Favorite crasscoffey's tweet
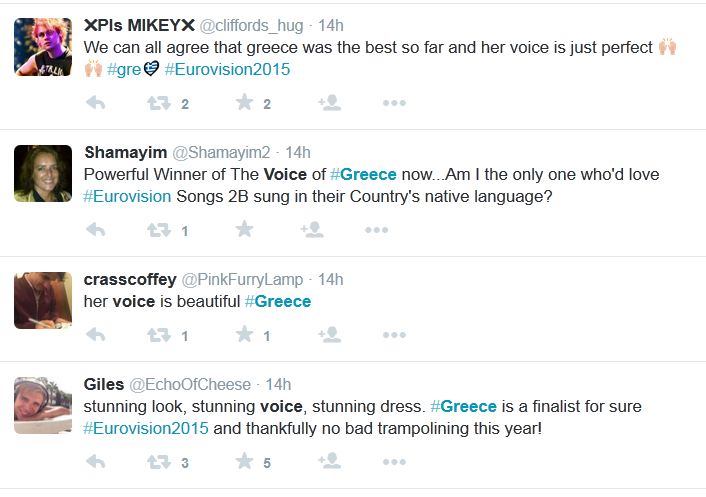706x497 pixels. point(245,336)
